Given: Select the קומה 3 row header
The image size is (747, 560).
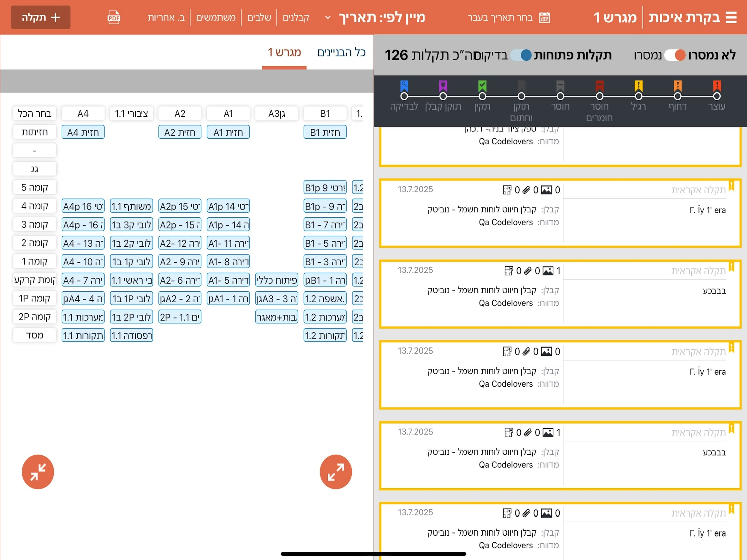Looking at the screenshot, I should 34,224.
